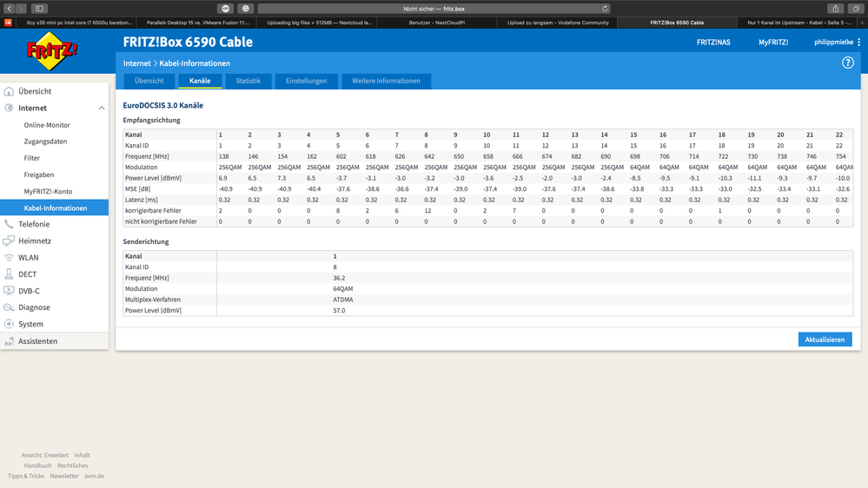Switch to Parallels Desktop 15 browser tab
This screenshot has width=868, height=488.
[x=197, y=23]
